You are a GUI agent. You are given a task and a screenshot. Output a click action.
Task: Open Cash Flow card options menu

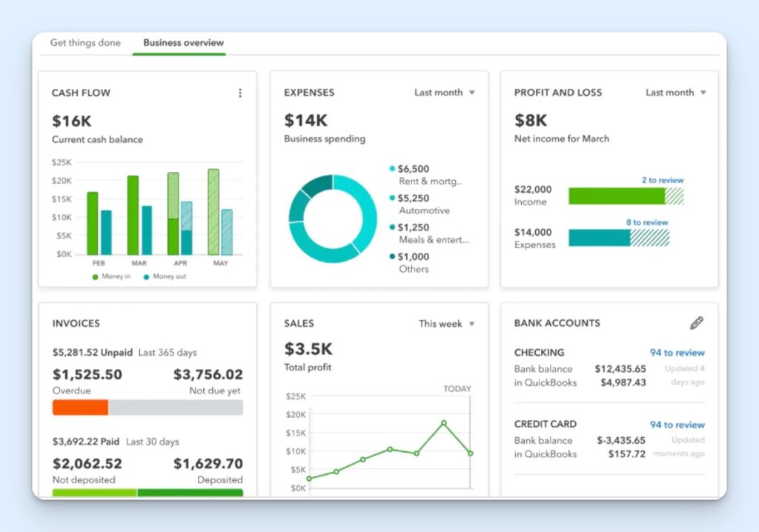click(240, 93)
